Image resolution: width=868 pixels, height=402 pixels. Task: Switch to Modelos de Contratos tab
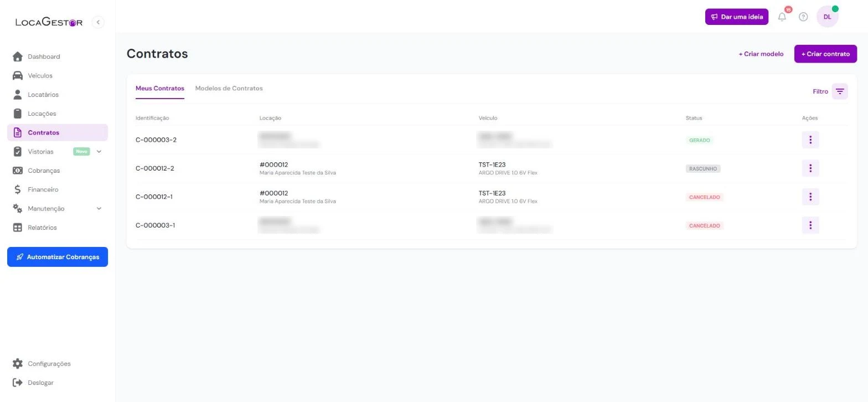pos(229,88)
